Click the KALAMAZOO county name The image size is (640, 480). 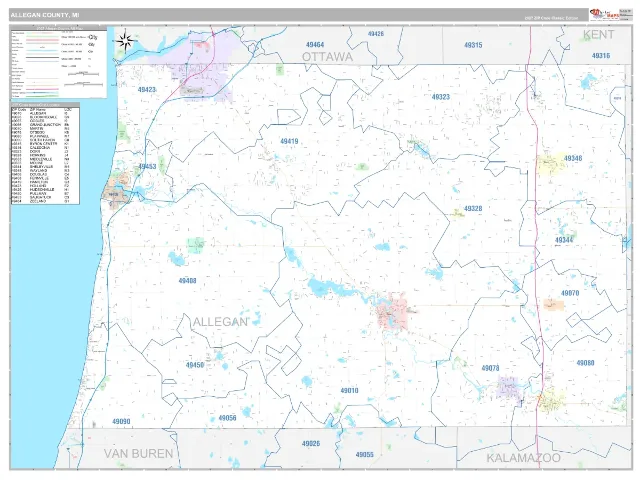point(523,458)
